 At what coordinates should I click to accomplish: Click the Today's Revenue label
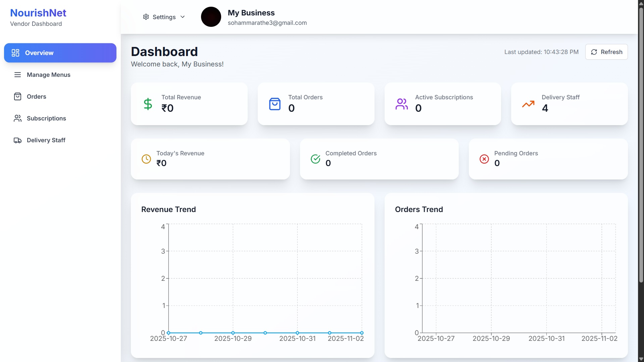(180, 153)
